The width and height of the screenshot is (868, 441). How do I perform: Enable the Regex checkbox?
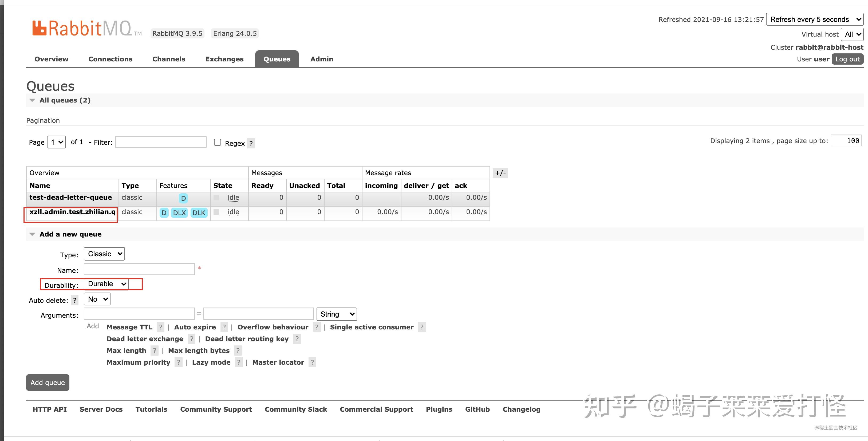pyautogui.click(x=218, y=143)
